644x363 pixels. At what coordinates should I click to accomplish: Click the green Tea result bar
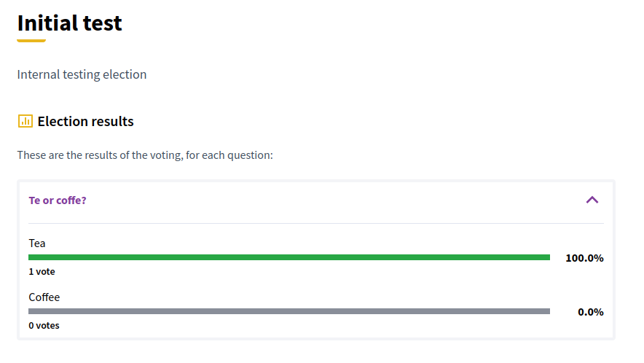(288, 257)
